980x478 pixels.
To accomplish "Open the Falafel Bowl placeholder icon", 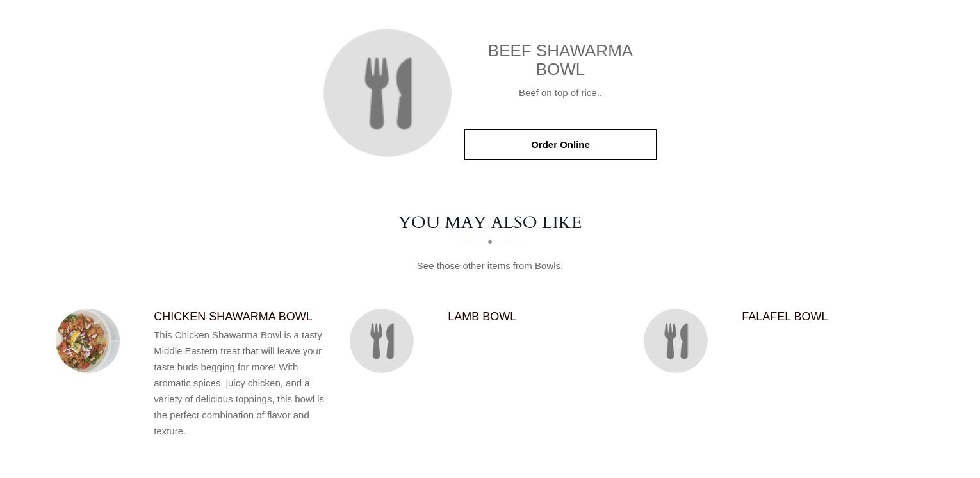I will 676,341.
